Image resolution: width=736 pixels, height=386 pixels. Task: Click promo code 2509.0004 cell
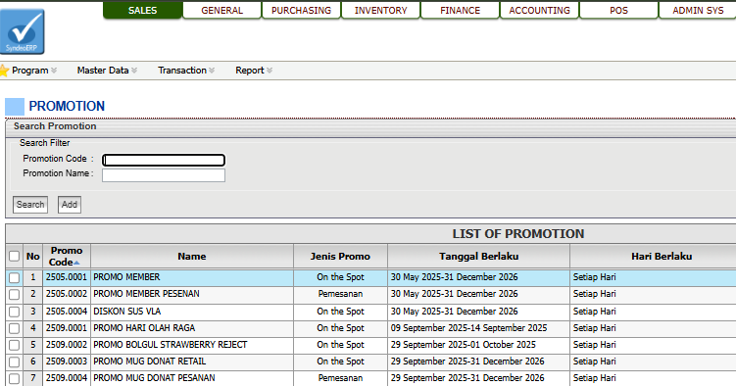tap(66, 378)
